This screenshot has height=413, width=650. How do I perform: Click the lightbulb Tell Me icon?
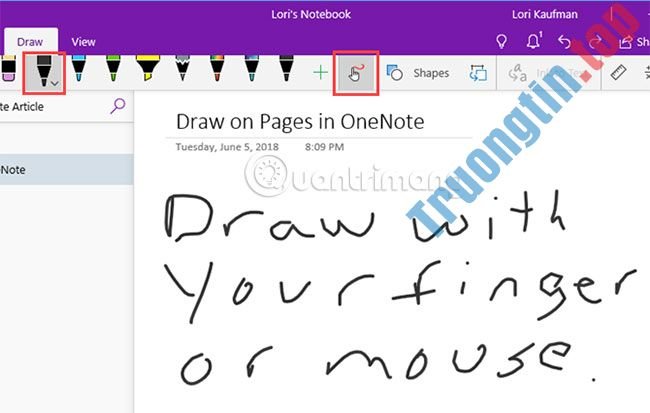click(x=502, y=41)
